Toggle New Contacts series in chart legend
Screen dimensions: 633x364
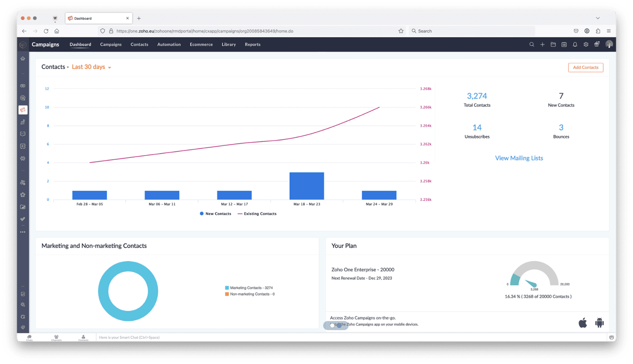pos(216,214)
